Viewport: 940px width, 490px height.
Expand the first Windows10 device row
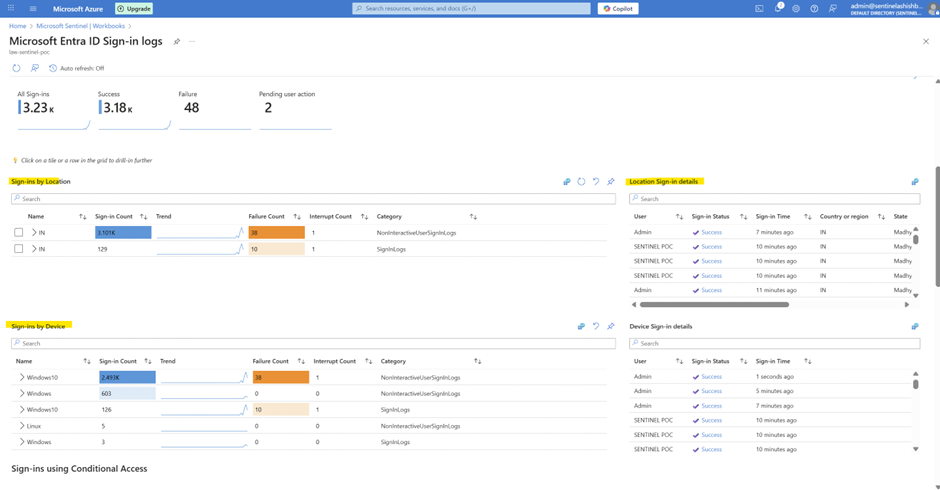point(22,377)
